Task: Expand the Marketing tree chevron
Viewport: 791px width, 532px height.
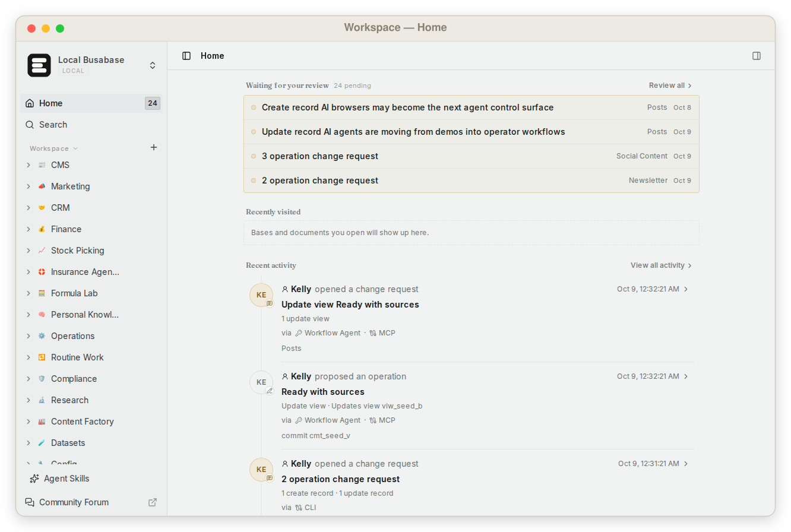Action: point(28,186)
